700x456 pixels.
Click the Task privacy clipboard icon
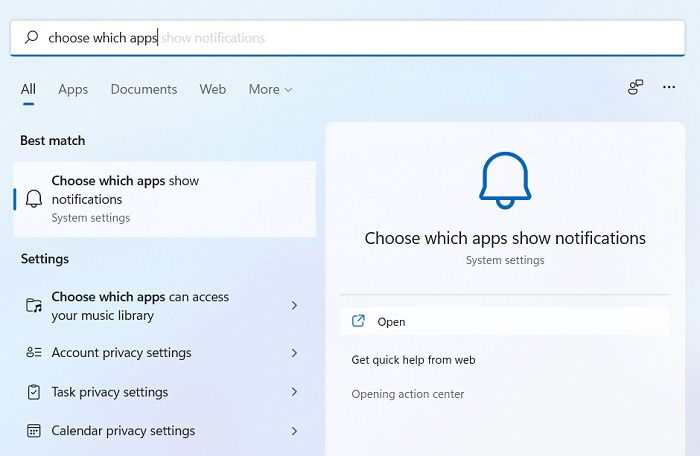(34, 392)
